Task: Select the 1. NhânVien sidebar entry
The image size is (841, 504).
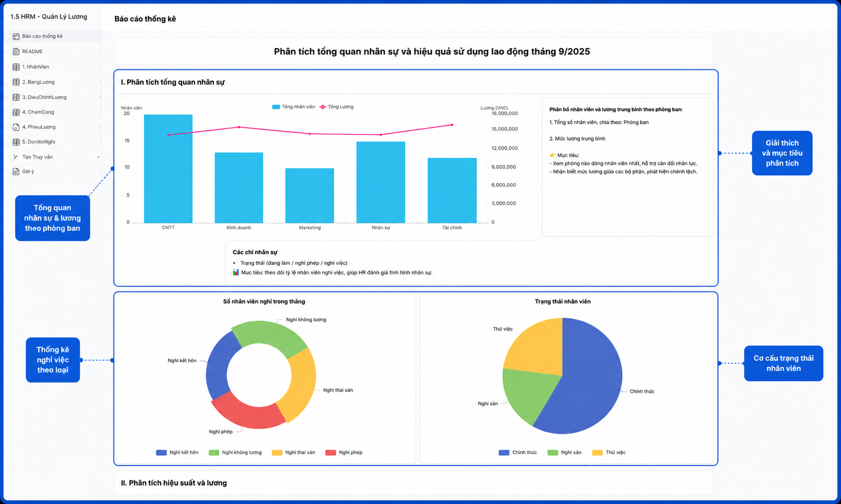Action: point(55,67)
